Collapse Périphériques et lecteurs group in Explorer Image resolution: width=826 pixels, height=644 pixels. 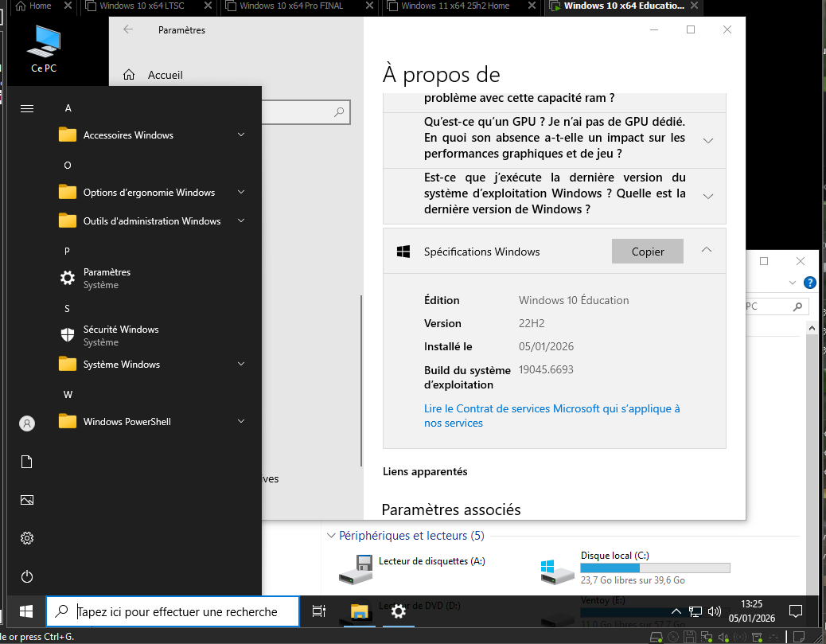click(331, 536)
